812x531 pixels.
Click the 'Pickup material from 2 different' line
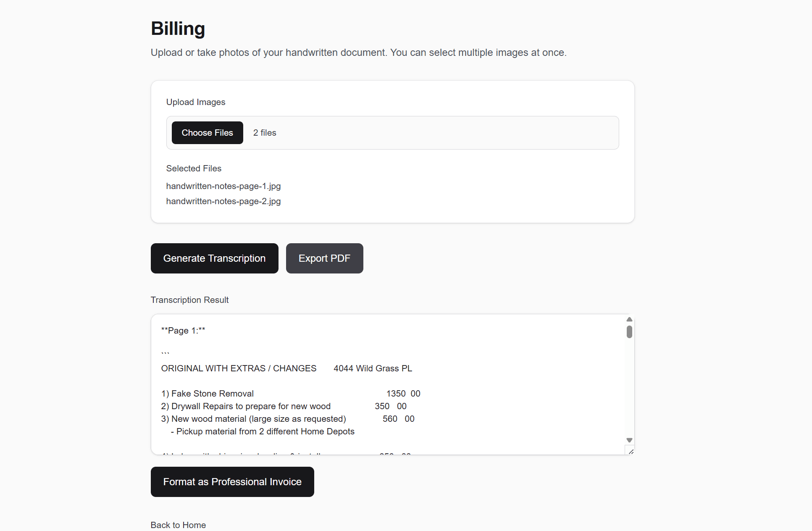263,431
